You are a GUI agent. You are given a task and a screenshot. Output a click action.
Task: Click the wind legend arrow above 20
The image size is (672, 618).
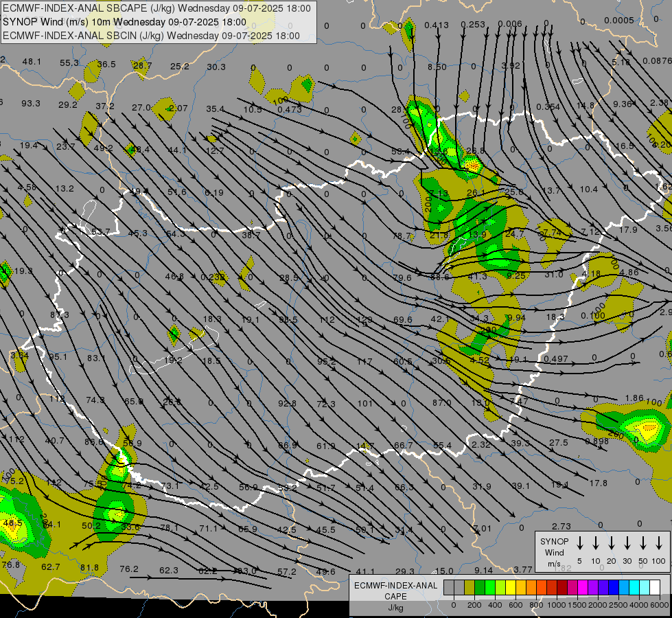click(x=611, y=543)
